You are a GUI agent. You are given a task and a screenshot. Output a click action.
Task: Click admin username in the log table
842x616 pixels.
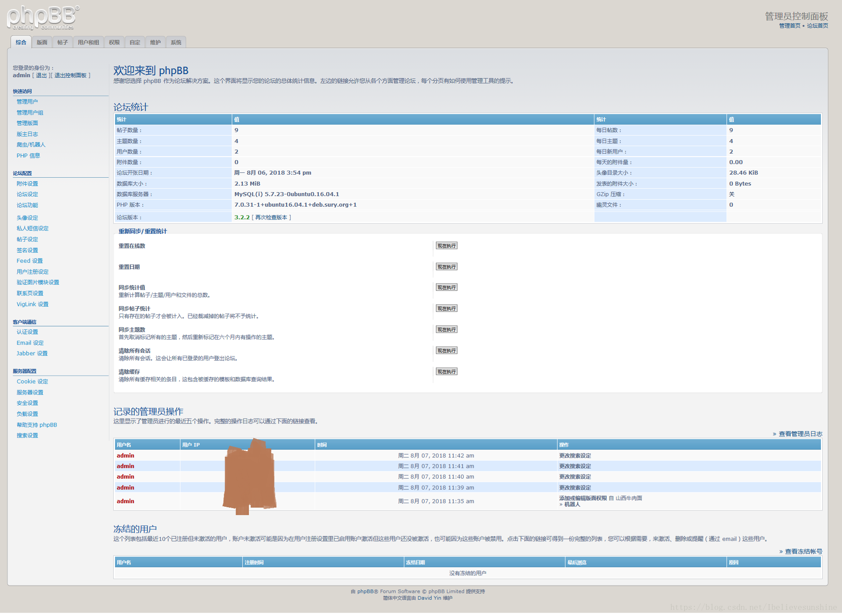click(125, 455)
